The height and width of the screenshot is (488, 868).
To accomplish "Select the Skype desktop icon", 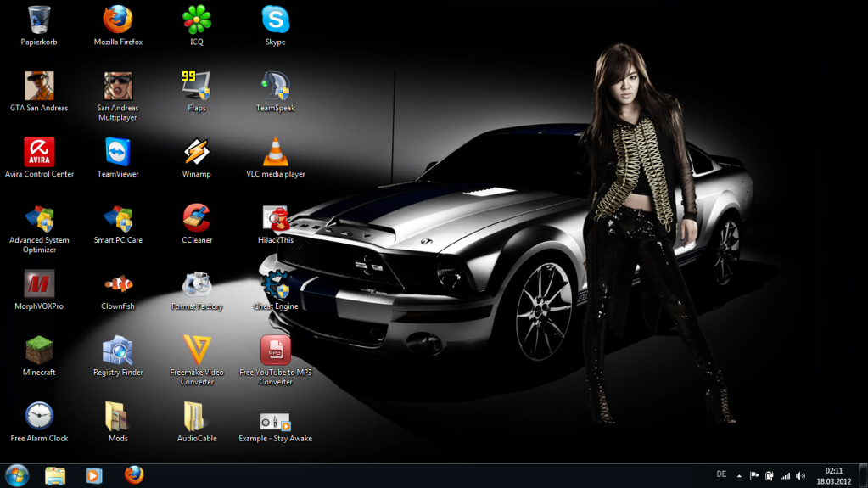I will (275, 20).
